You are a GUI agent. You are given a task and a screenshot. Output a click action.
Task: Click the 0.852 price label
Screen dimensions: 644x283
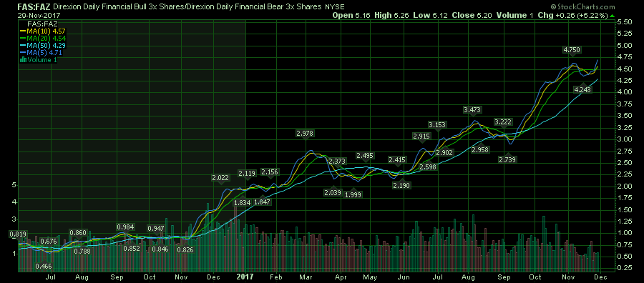(132, 248)
